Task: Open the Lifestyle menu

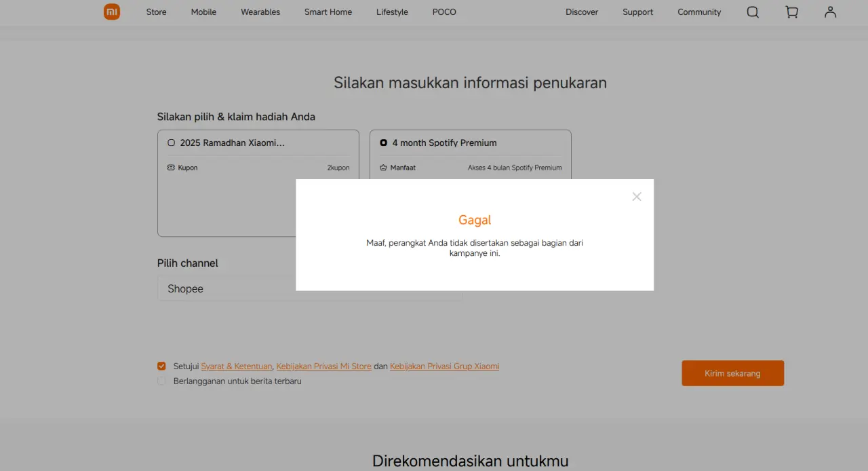Action: [392, 12]
